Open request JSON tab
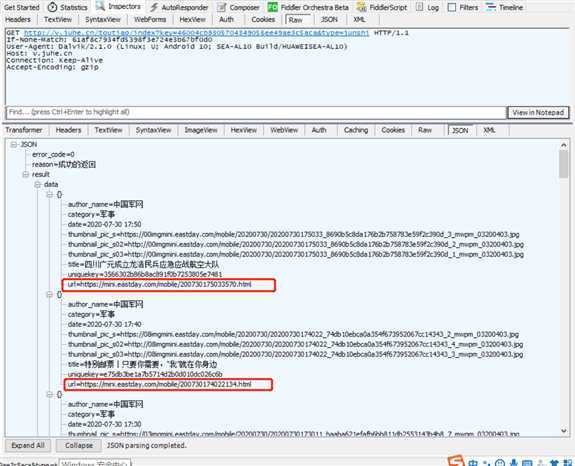 (x=329, y=19)
